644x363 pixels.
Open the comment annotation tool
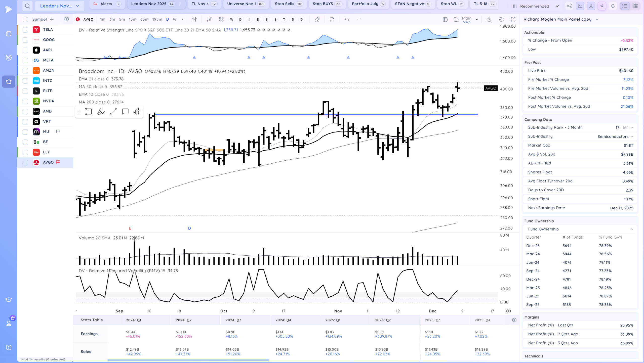(x=125, y=111)
